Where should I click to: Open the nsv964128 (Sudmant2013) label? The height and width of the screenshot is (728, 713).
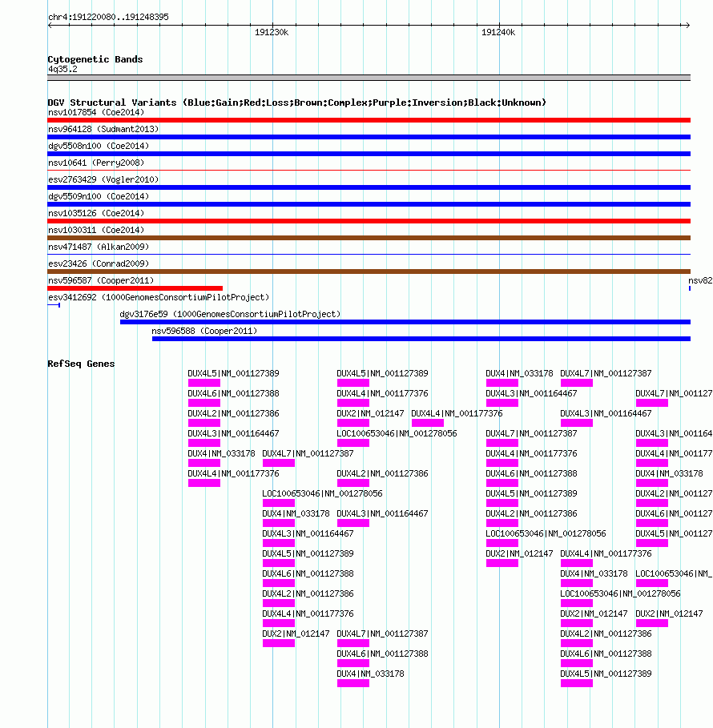tap(103, 129)
